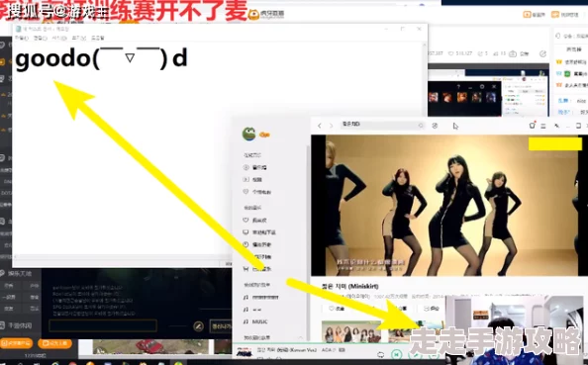Toggle the loop mode icon in player bar
Viewport: 588px width, 365px height.
(x=381, y=354)
